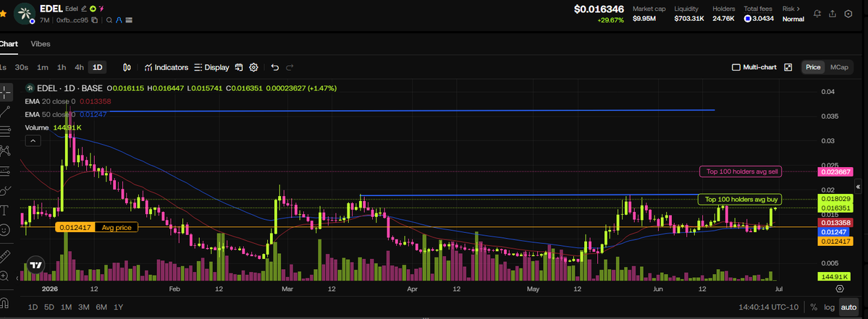Set date range to 6M
Image resolution: width=868 pixels, height=319 pixels.
101,307
